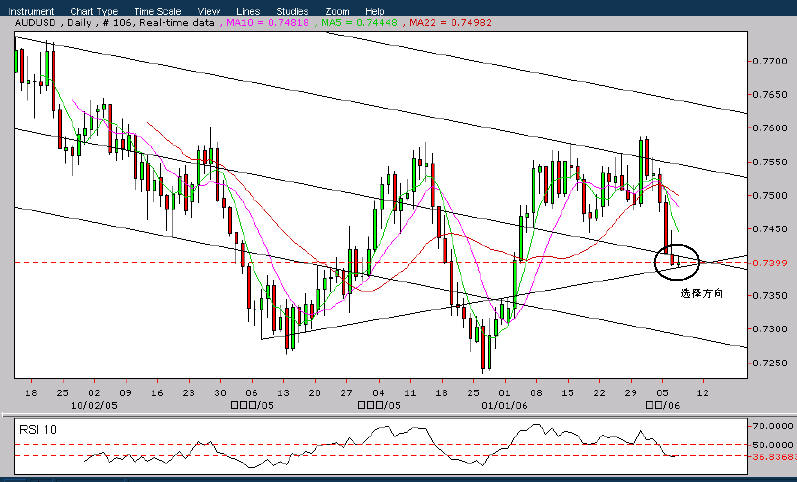This screenshot has height=482, width=797.
Task: Click the RSI 70.0000 level label
Action: [x=773, y=425]
